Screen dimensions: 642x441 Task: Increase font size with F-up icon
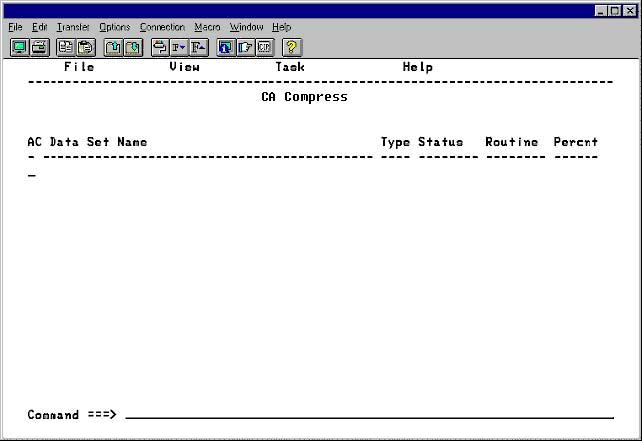click(x=199, y=47)
